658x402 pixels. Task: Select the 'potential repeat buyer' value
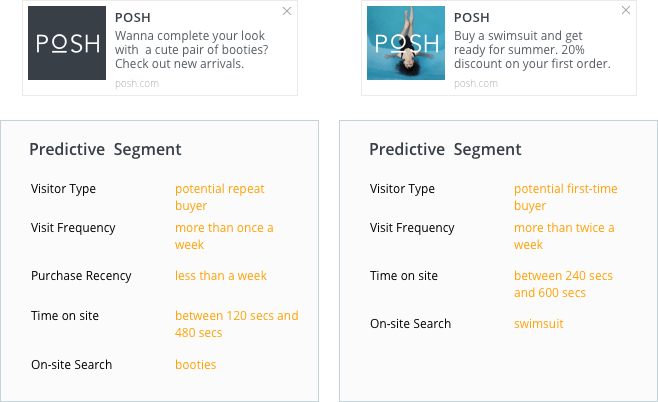[x=219, y=197]
